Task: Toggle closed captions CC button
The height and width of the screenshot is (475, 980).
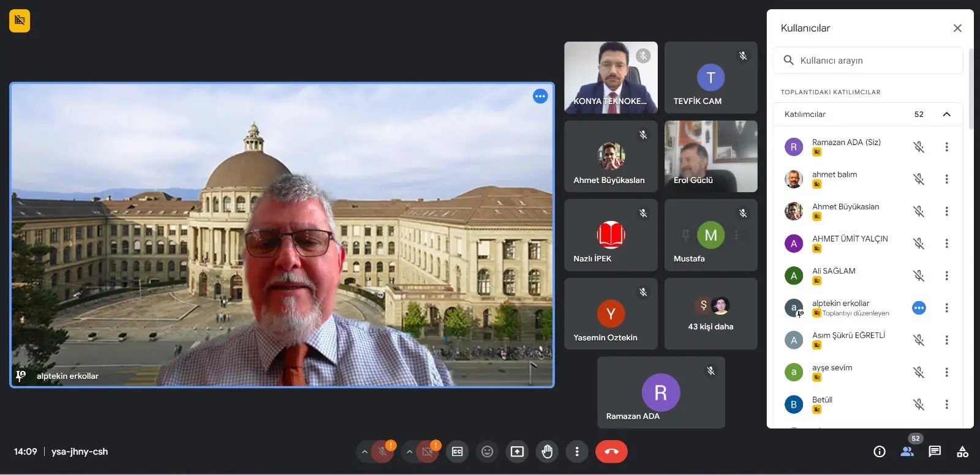Action: 457,452
